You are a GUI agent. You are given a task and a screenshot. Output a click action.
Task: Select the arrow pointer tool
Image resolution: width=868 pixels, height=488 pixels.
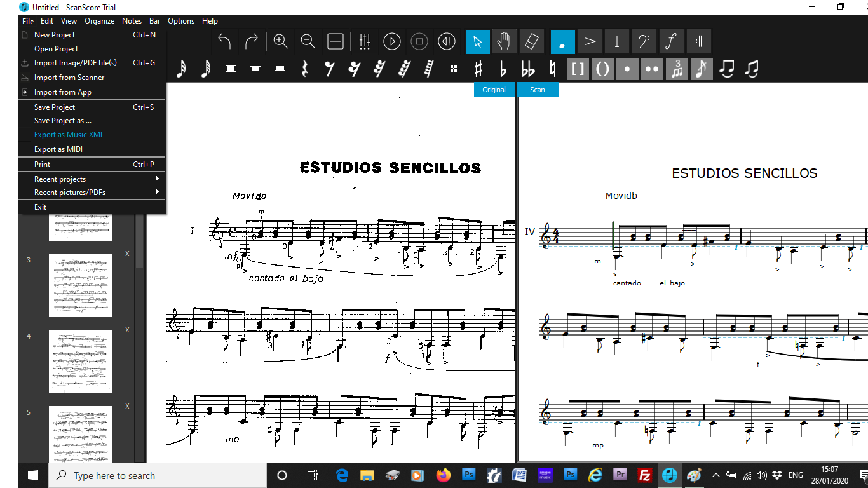478,42
